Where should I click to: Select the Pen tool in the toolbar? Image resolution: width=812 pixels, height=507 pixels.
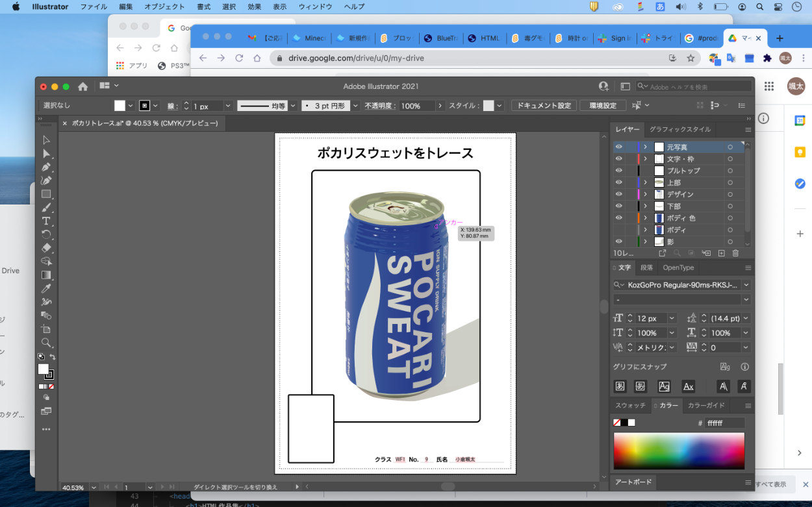point(46,167)
